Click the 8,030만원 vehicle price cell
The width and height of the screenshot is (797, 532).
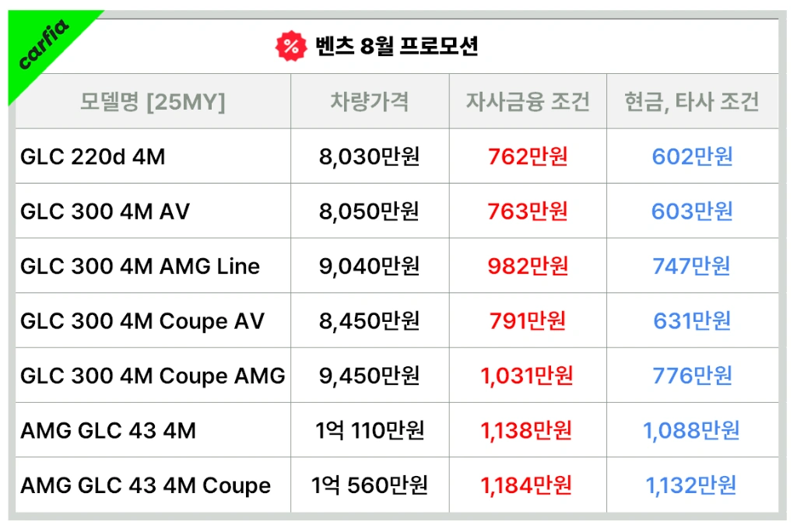(x=370, y=156)
